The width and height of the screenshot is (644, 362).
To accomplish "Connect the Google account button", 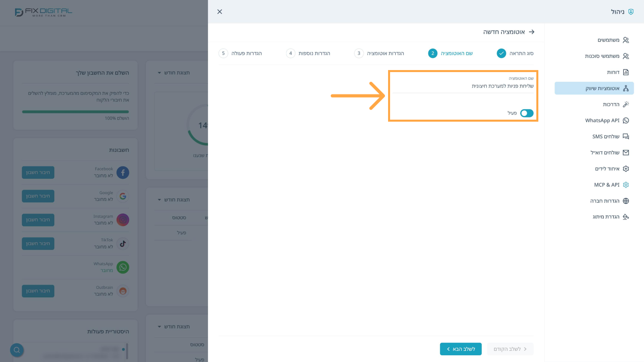I will [38, 196].
